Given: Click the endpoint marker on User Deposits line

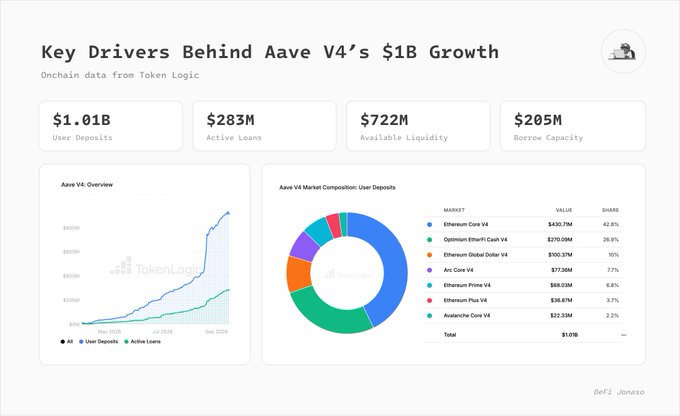Looking at the screenshot, I should [229, 213].
